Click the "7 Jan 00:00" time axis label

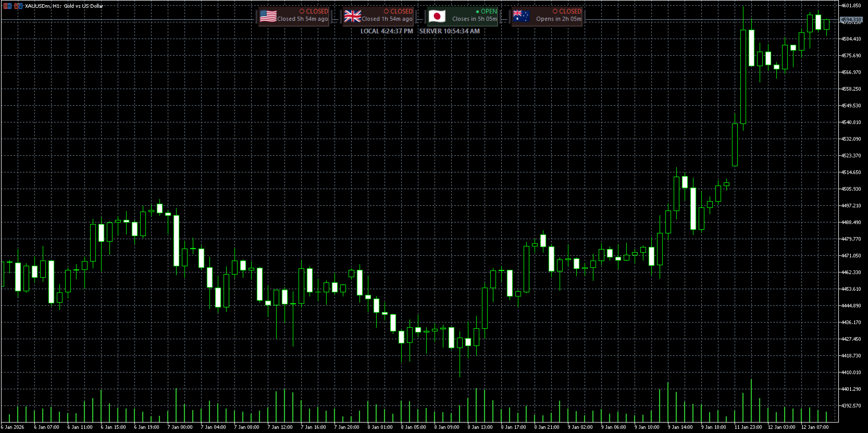(x=180, y=427)
